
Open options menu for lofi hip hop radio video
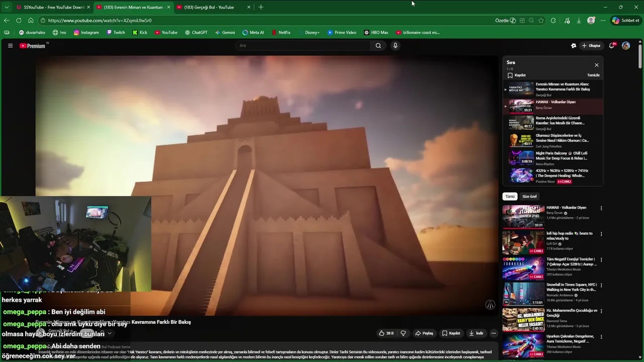601,234
